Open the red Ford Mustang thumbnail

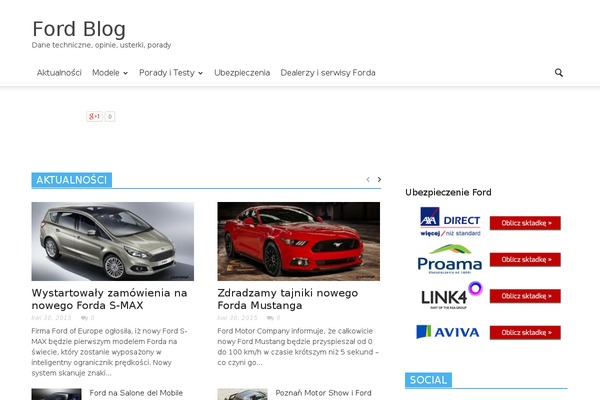298,241
